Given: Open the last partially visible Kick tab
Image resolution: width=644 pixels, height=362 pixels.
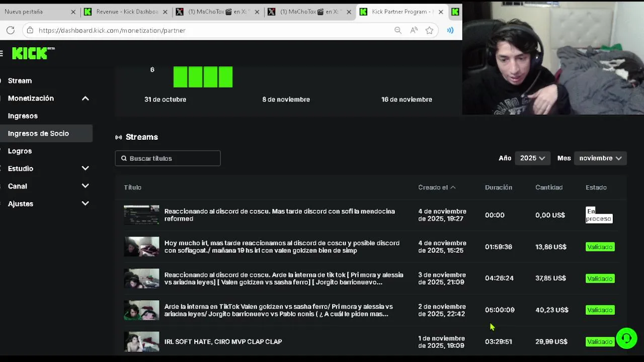Looking at the screenshot, I should coord(455,12).
